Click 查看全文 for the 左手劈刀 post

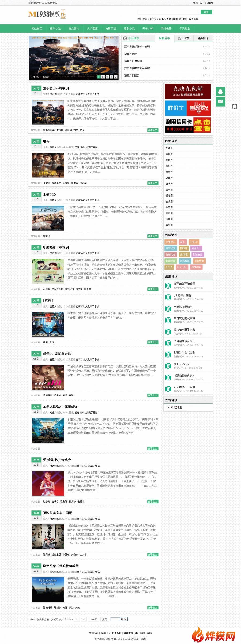pos(153,130)
